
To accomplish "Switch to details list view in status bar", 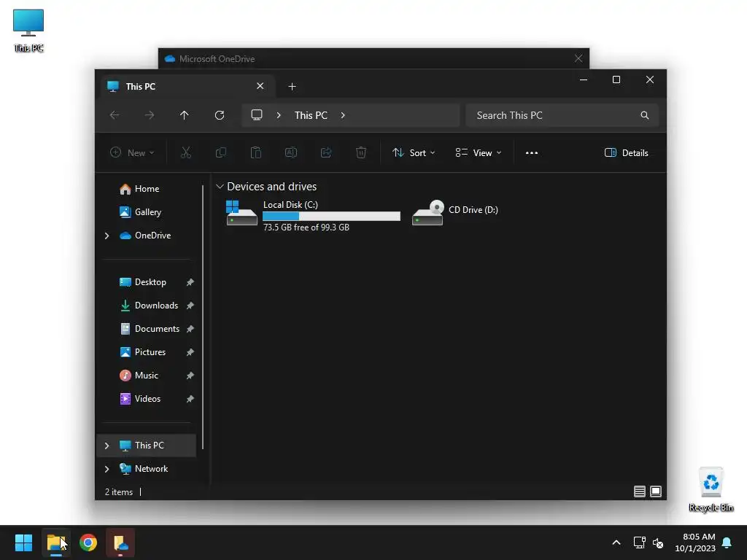I will pyautogui.click(x=639, y=491).
